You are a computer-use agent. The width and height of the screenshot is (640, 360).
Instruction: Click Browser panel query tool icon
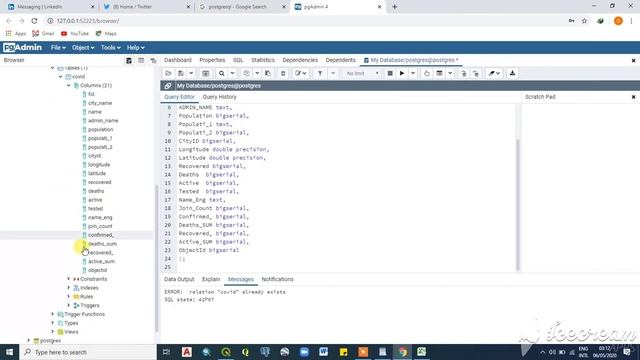tap(129, 60)
